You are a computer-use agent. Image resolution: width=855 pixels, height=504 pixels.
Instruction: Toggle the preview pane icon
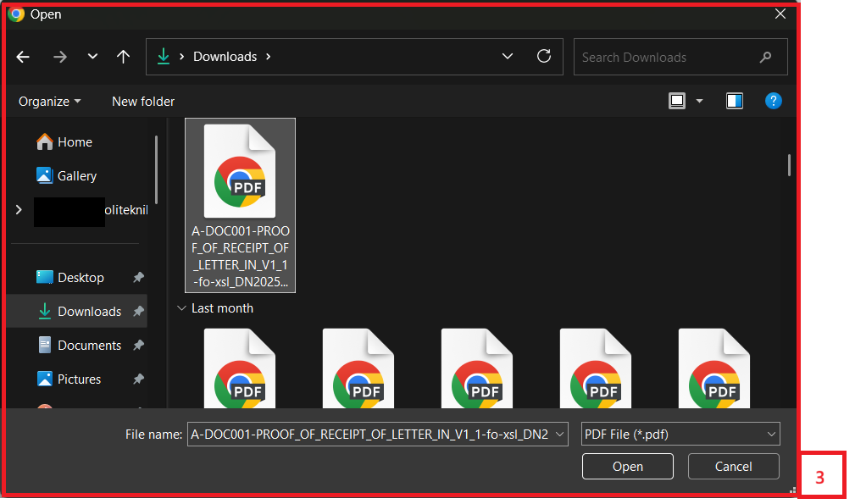[x=735, y=101]
